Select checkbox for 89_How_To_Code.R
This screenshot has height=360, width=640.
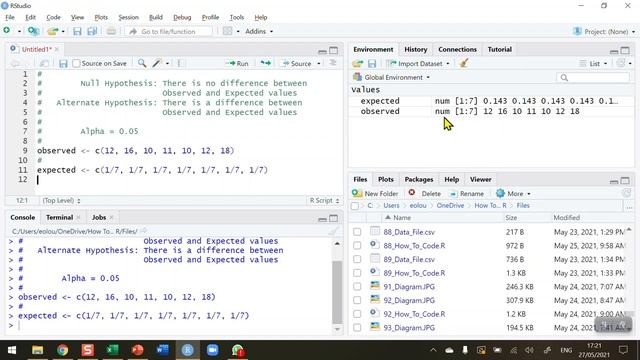tap(357, 273)
